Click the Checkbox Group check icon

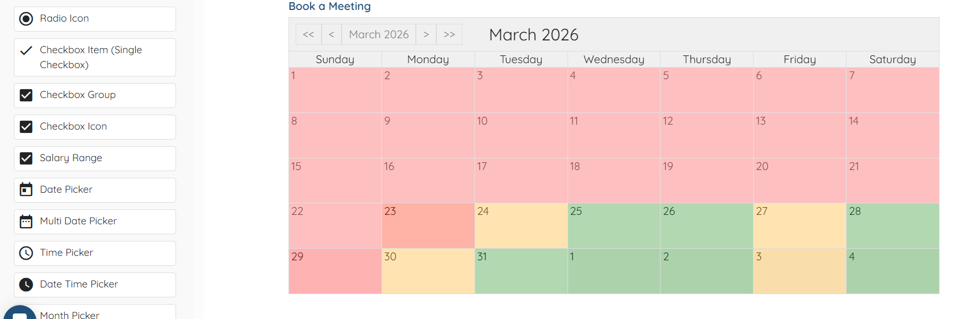tap(26, 95)
